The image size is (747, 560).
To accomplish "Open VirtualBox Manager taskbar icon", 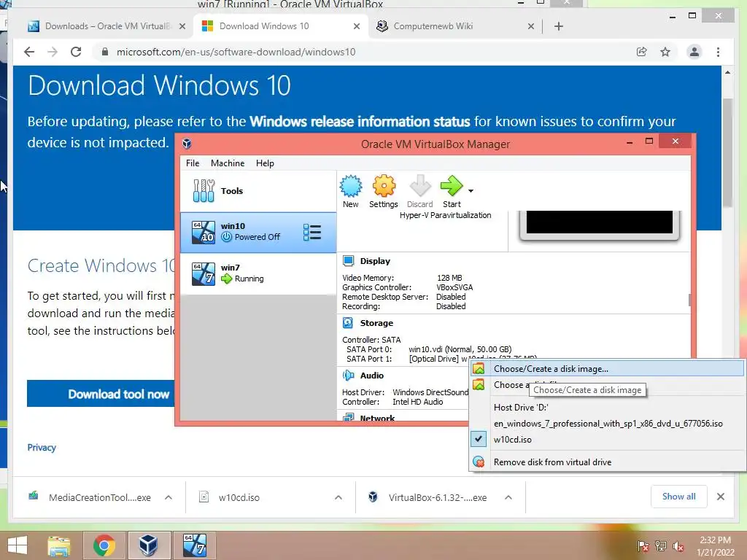I will point(148,545).
